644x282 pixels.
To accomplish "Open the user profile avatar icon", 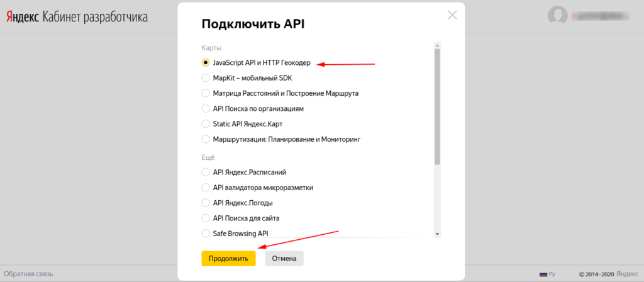I will click(557, 16).
